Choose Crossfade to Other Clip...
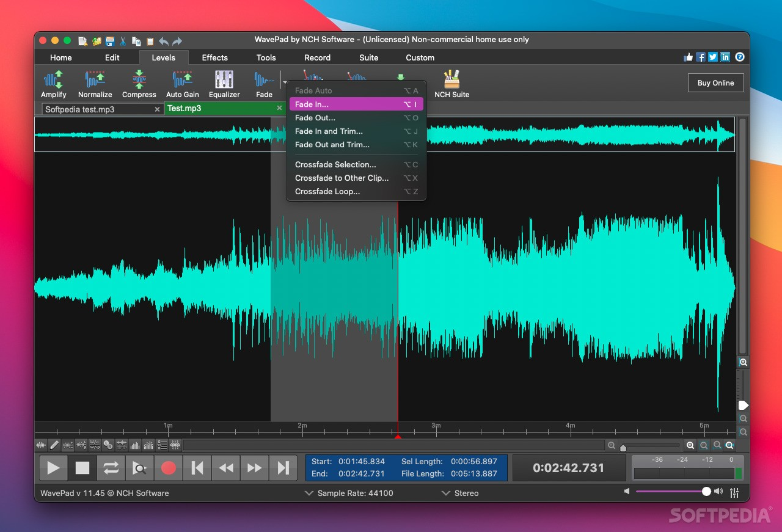The height and width of the screenshot is (532, 782). [x=356, y=178]
